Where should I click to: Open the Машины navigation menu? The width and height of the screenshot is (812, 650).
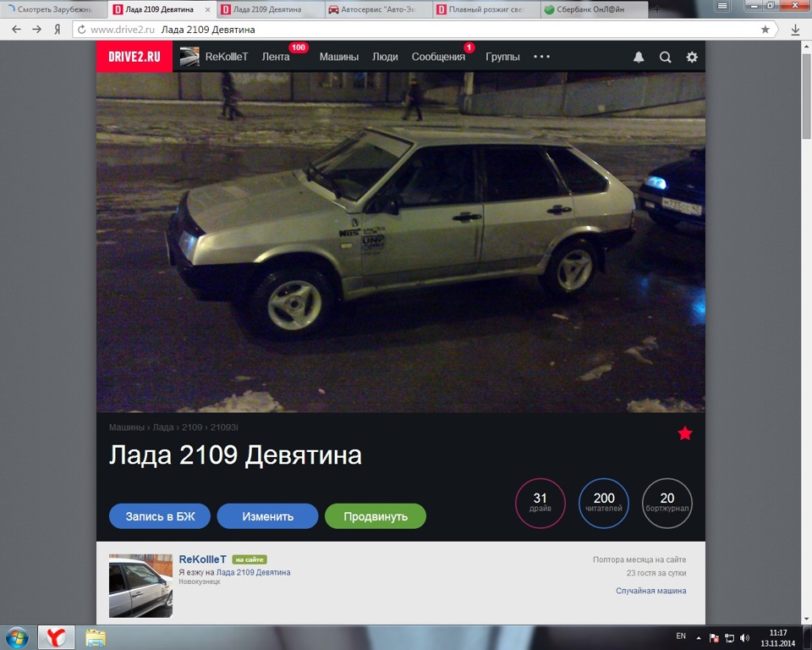coord(338,57)
